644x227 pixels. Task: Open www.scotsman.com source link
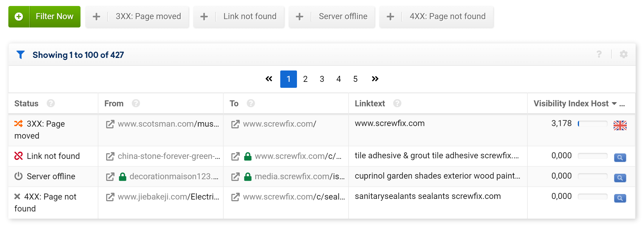pyautogui.click(x=168, y=124)
